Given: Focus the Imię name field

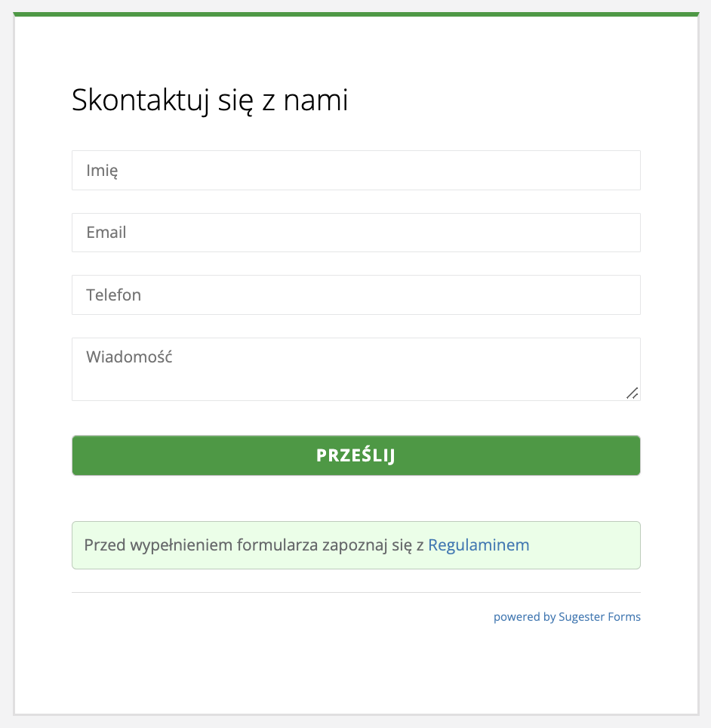Looking at the screenshot, I should point(355,171).
